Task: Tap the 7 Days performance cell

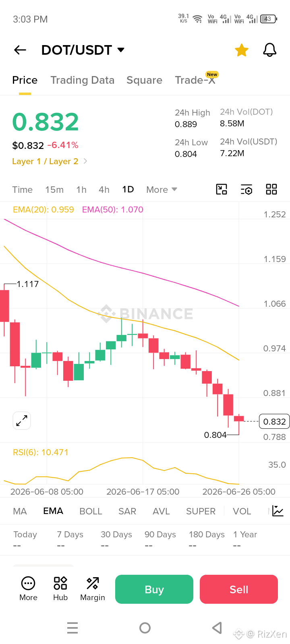Action: [70, 540]
